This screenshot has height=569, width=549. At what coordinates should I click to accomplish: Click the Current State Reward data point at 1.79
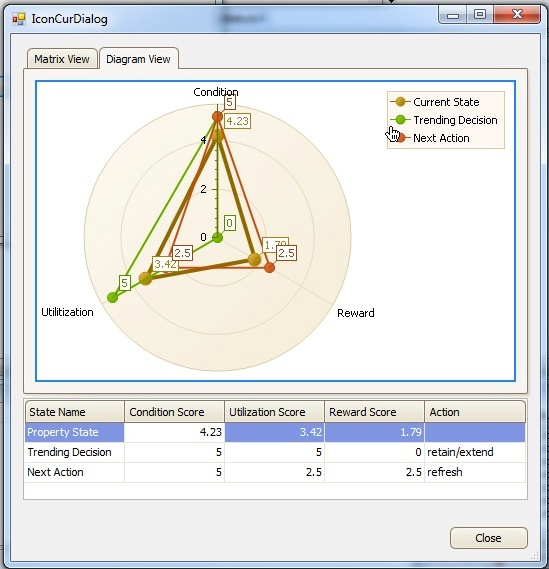coord(255,259)
